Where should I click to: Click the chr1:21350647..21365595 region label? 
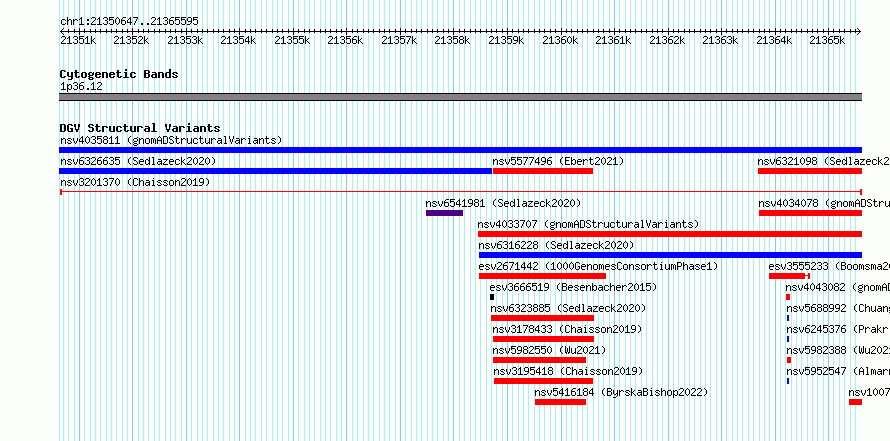click(129, 21)
